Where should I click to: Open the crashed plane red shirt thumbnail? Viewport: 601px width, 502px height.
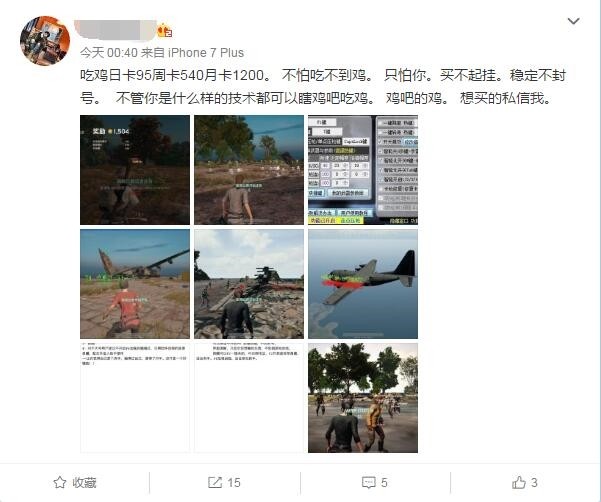(x=135, y=284)
